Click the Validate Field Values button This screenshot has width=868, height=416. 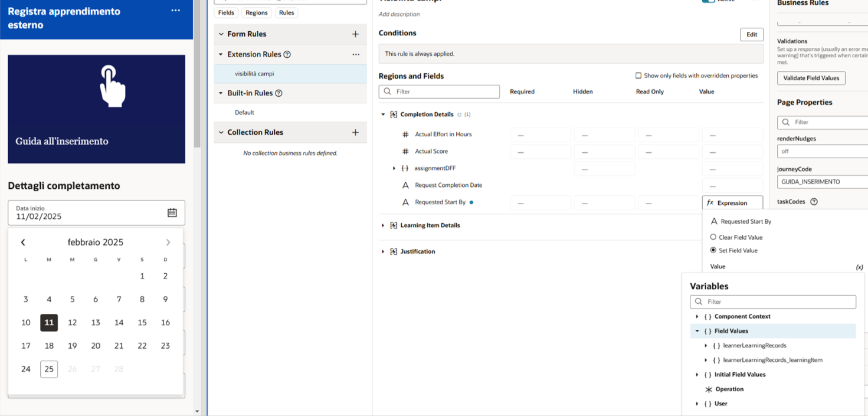click(811, 78)
